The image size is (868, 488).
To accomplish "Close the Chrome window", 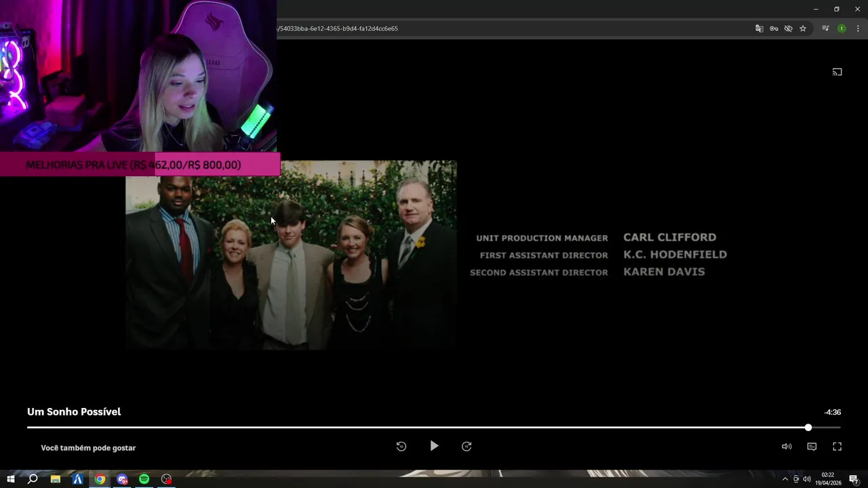I will point(857,9).
